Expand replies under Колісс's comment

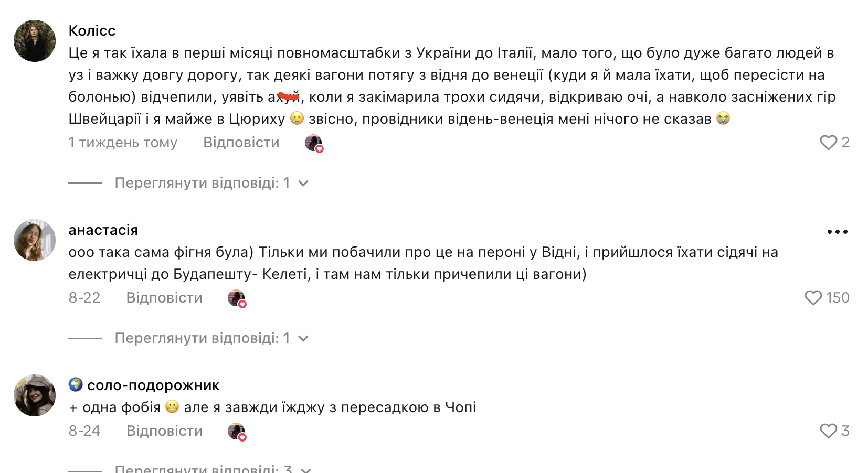point(211,183)
